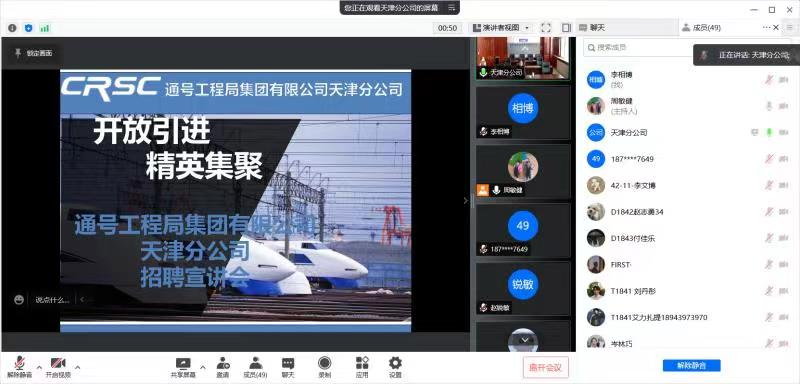This screenshot has width=800, height=384.
Task: Collapse the video strip using the side arrow
Action: (x=465, y=200)
